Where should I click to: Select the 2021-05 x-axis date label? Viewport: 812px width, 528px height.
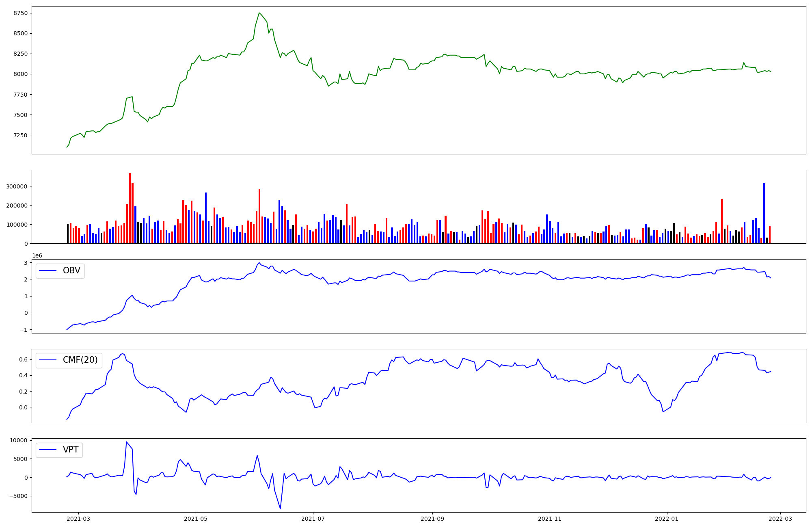196,519
